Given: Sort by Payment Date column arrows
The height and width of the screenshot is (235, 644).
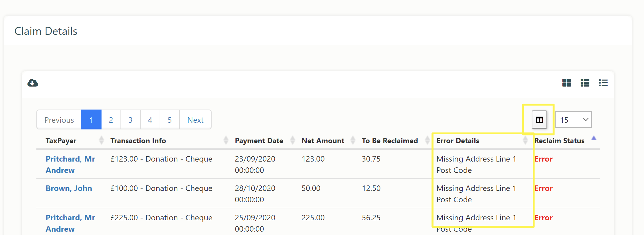Looking at the screenshot, I should pos(293,140).
